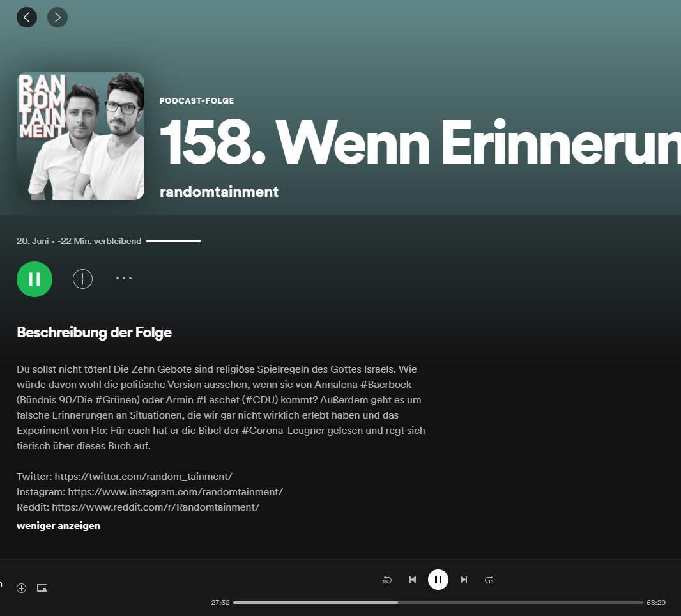Click the Instagram URL in description
This screenshot has width=681, height=616.
click(176, 492)
